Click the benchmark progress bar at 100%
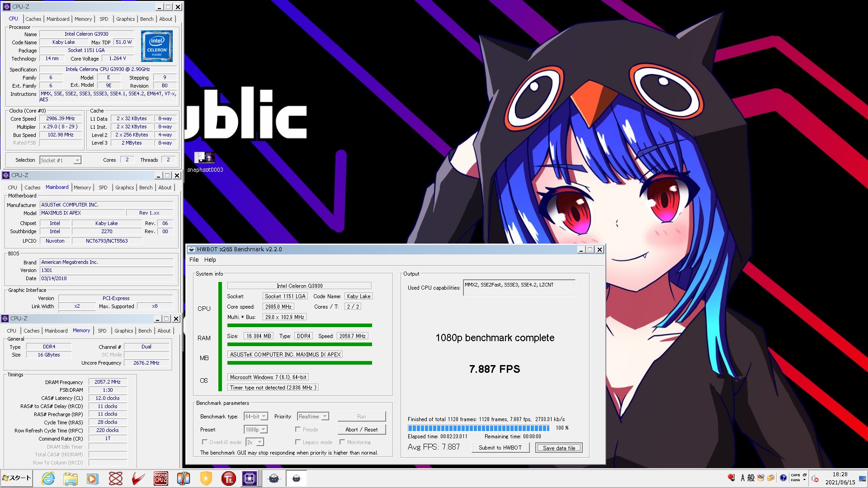 coord(478,428)
